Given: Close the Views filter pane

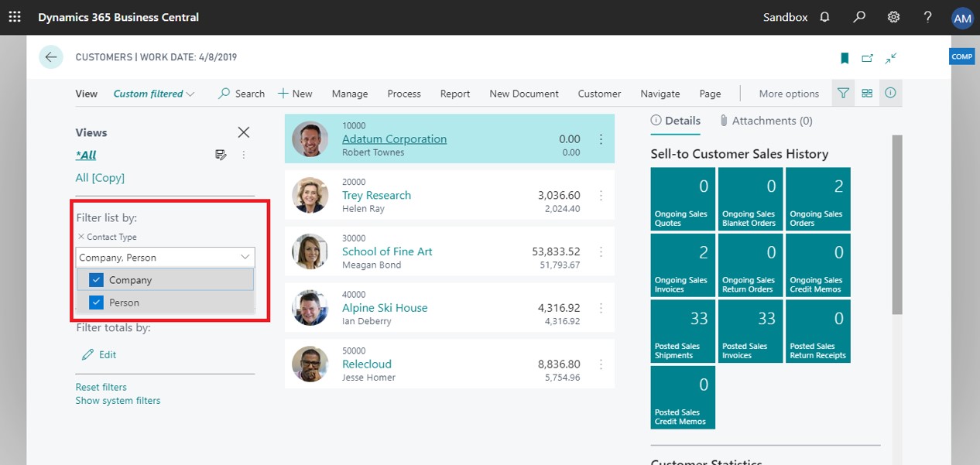Looking at the screenshot, I should coord(243,132).
